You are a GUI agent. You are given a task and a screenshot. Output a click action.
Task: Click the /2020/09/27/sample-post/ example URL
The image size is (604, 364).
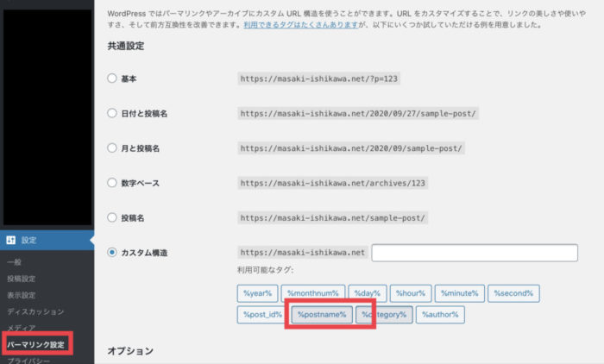(x=358, y=113)
